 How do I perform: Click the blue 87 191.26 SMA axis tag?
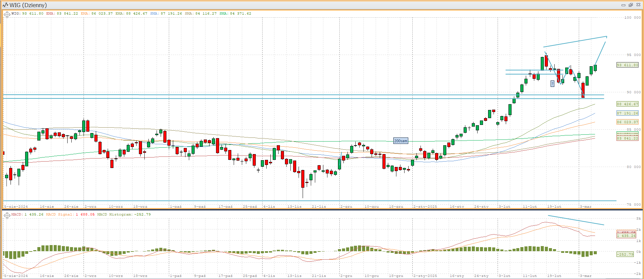pos(627,113)
